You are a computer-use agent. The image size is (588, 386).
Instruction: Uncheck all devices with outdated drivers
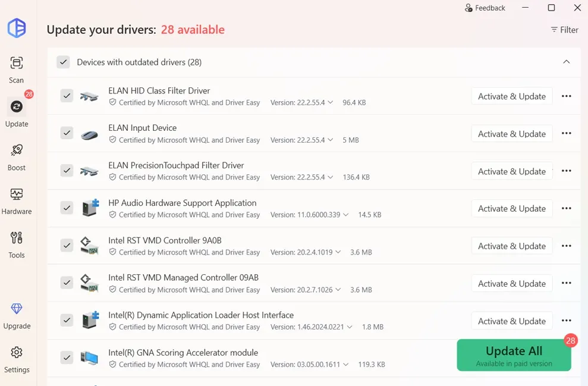64,62
